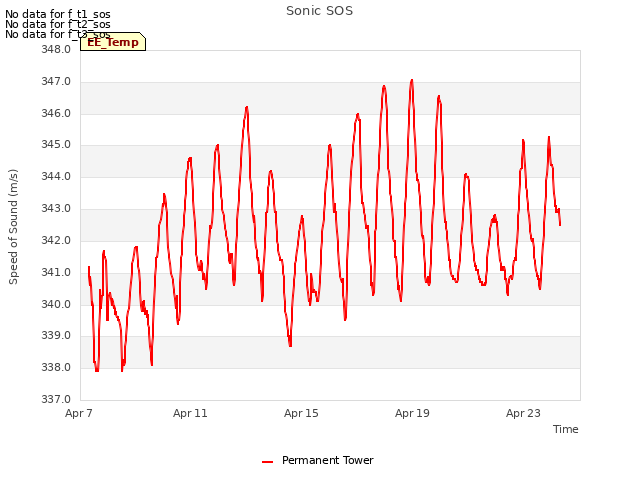Screen dimensions: 640x480
Task: Click the 'No data for f_t2_sos' message
Action: (58, 24)
